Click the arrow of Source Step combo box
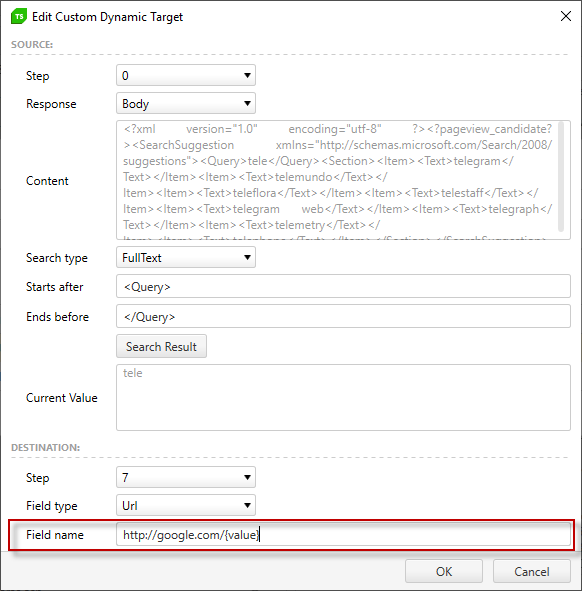The width and height of the screenshot is (582, 591). (247, 75)
